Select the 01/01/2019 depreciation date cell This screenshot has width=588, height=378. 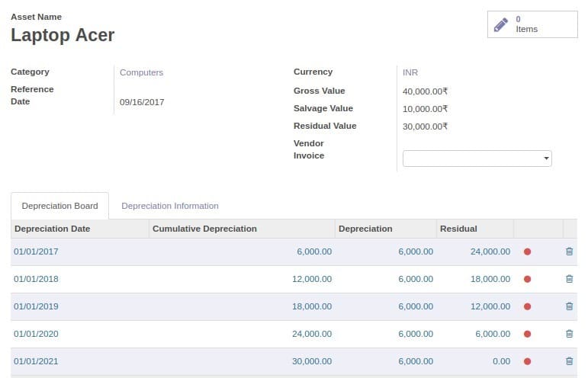coord(36,306)
